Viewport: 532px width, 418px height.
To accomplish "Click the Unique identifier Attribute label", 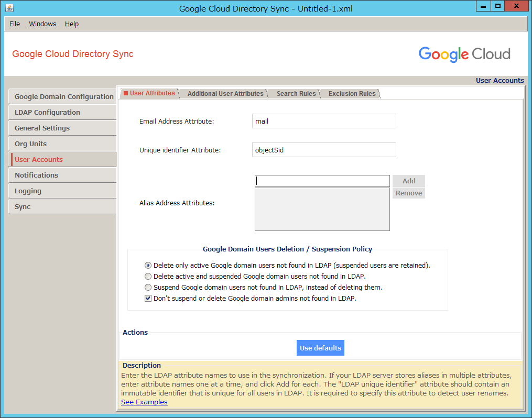I will coord(180,150).
